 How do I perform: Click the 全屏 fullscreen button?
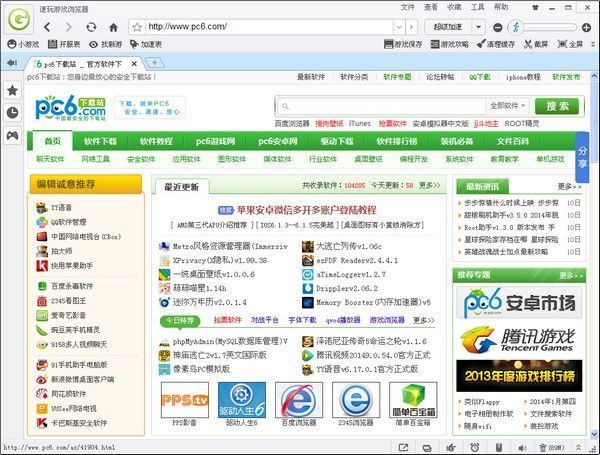tap(570, 44)
